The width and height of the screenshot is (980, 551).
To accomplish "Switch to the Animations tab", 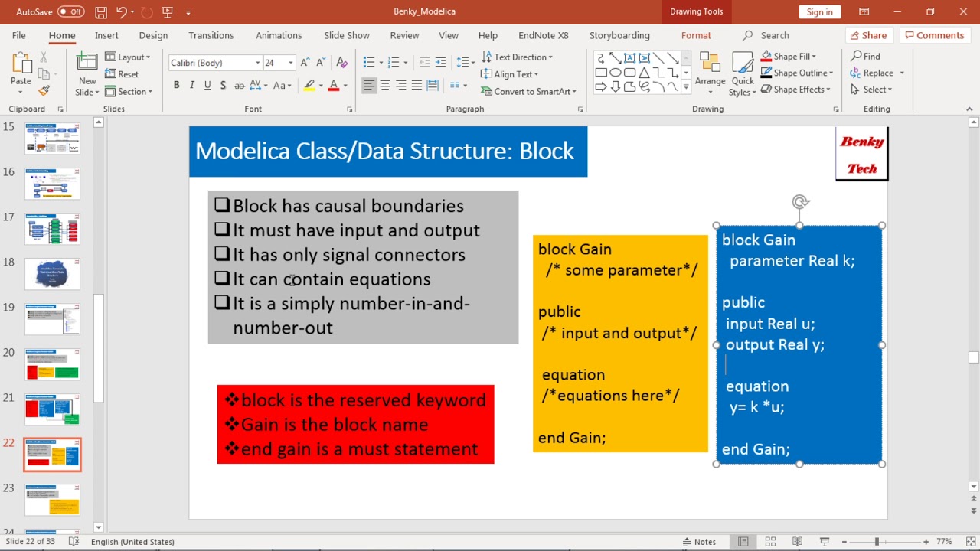I will pyautogui.click(x=279, y=35).
